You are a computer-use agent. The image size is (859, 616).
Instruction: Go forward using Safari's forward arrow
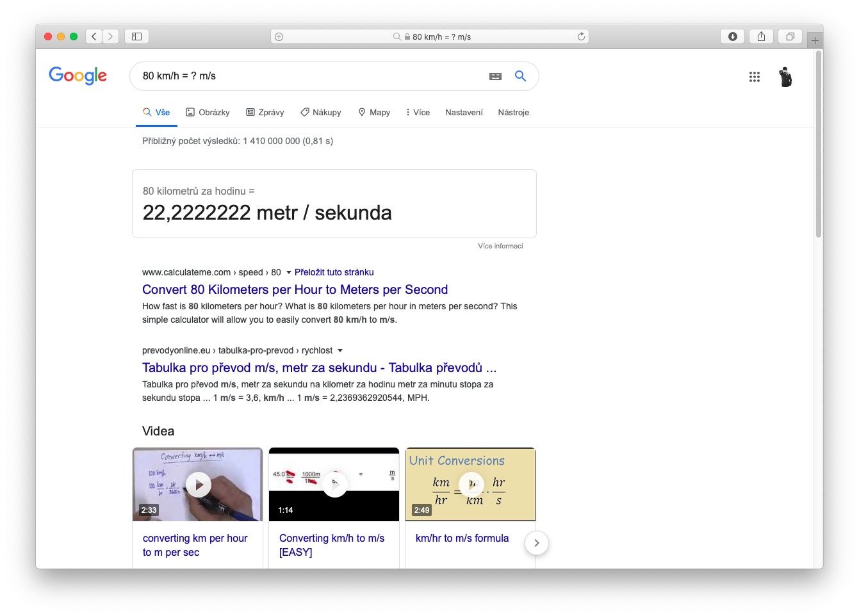coord(111,36)
